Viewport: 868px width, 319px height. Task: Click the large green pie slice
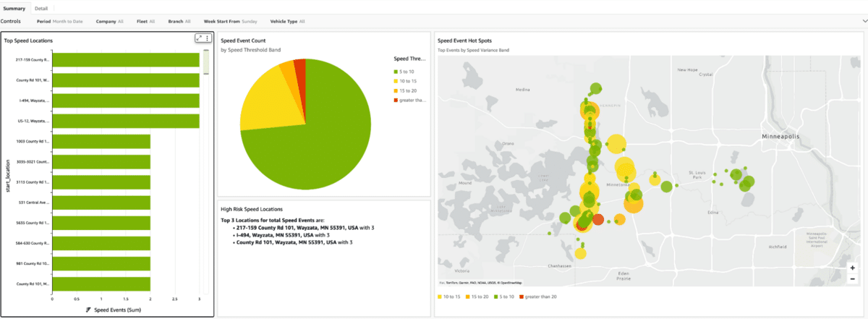click(x=318, y=145)
